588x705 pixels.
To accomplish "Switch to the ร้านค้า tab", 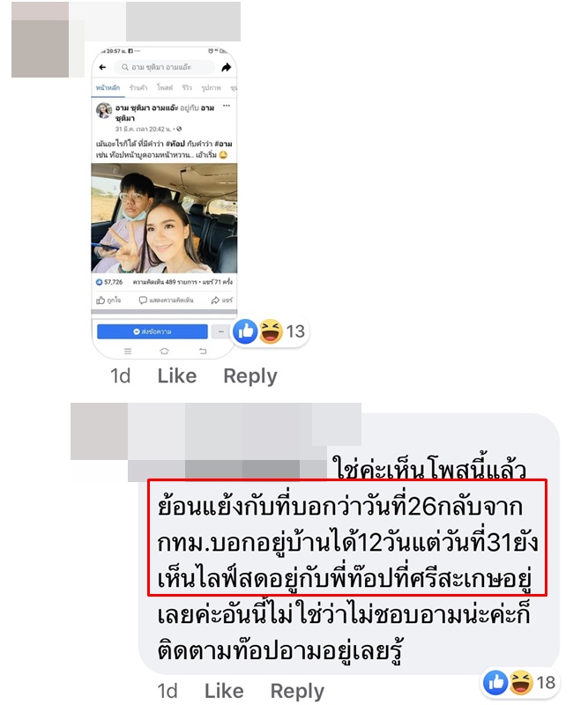I will [x=138, y=87].
